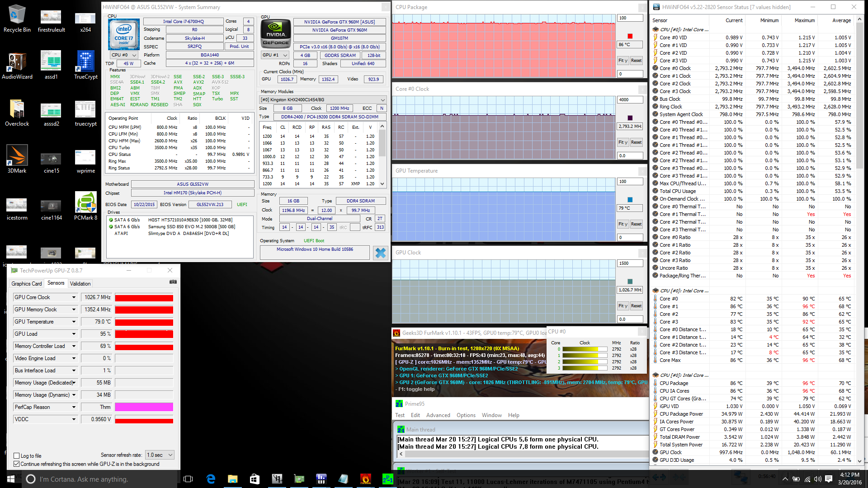Open the Prime95 Advanced menu

pyautogui.click(x=438, y=415)
